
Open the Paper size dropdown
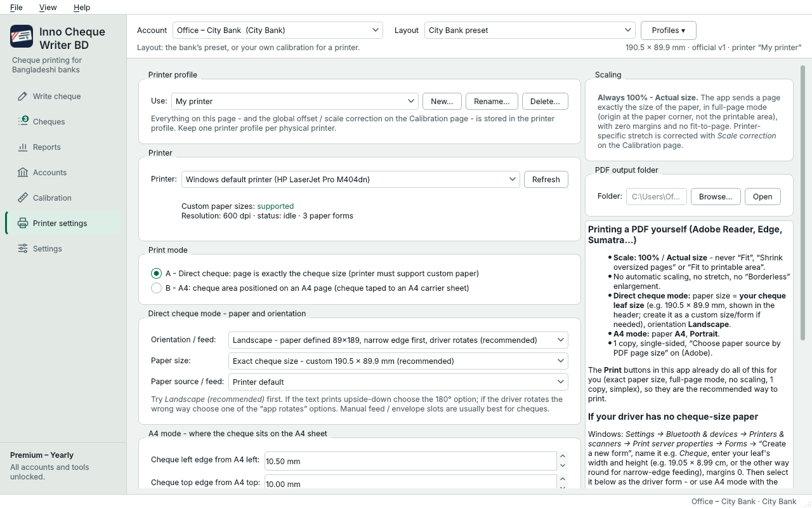pyautogui.click(x=398, y=361)
